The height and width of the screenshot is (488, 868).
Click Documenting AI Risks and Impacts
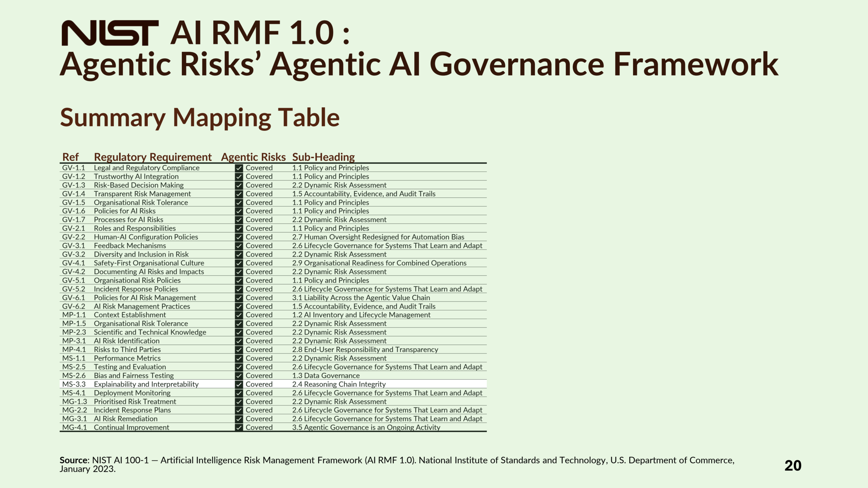[x=149, y=272]
